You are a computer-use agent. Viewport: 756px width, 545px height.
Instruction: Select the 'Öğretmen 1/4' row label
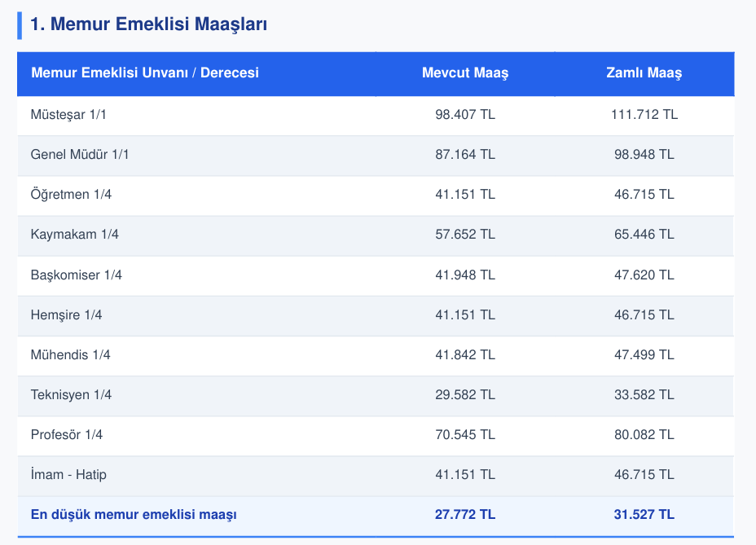point(71,195)
